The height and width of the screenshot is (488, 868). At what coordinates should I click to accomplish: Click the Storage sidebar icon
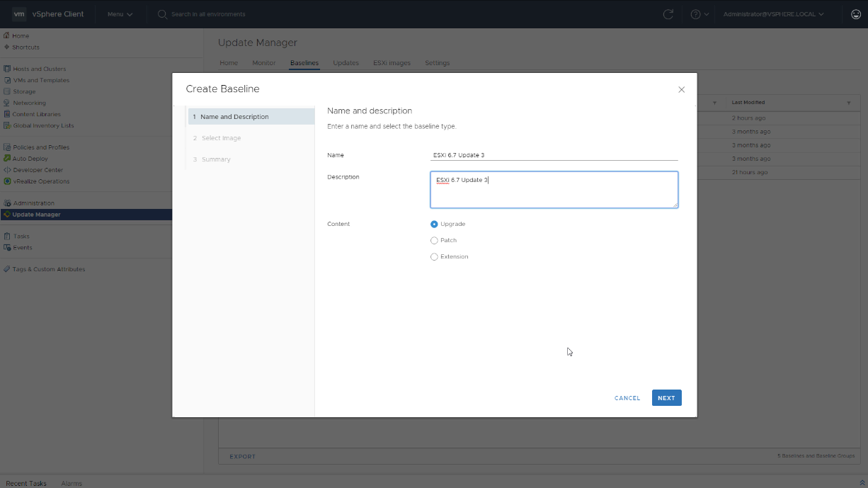[7, 92]
